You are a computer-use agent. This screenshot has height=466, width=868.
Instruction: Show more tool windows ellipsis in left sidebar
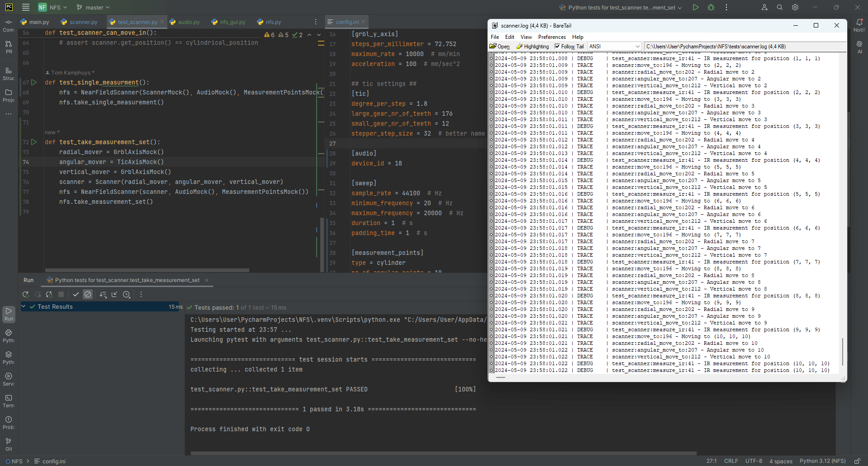click(x=9, y=114)
